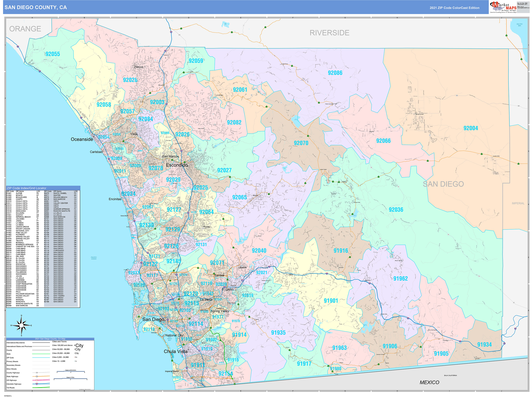Click the 92061 ZIP label on the map
532x397 pixels.
(x=240, y=90)
